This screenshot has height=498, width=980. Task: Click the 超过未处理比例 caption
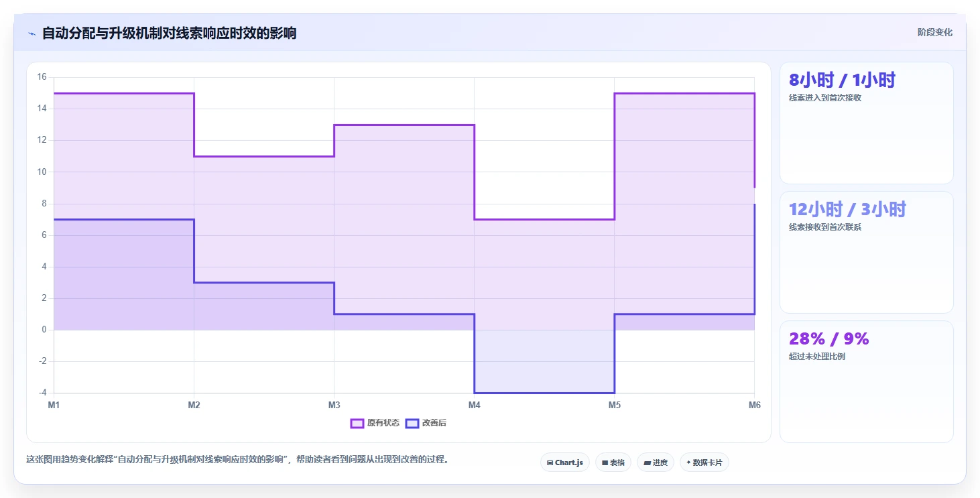[x=817, y=357]
